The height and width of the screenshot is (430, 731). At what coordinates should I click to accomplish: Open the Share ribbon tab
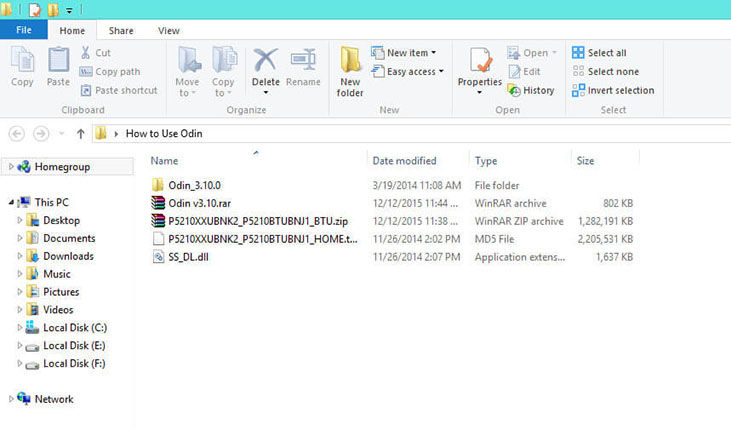point(121,31)
